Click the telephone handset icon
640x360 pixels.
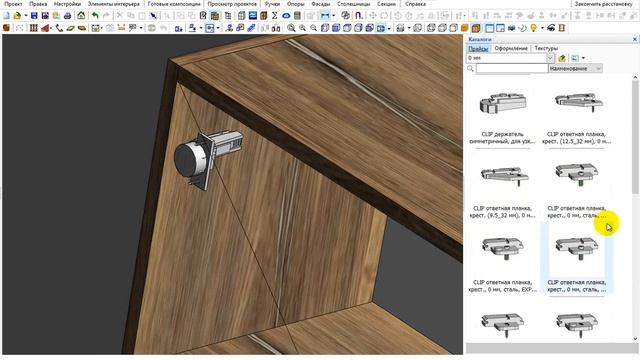[x=59, y=28]
